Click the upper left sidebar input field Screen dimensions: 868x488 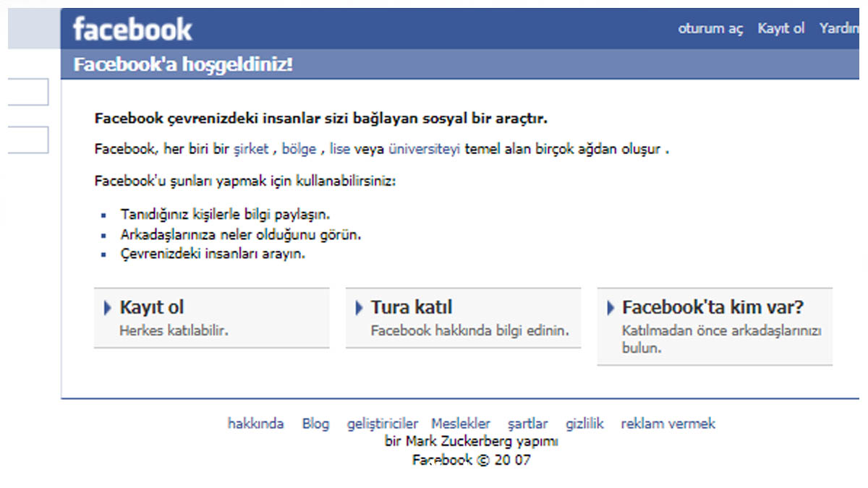pyautogui.click(x=27, y=93)
